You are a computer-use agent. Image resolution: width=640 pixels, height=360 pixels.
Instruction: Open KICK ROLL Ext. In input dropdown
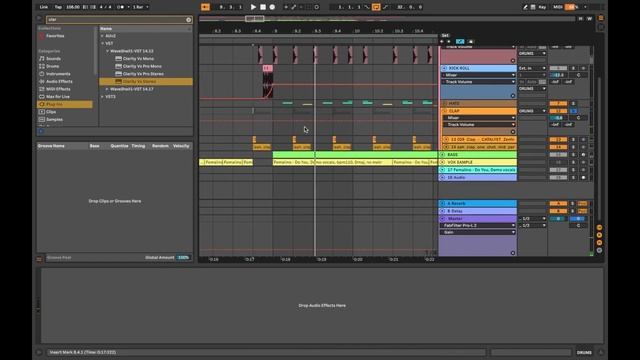click(532, 68)
